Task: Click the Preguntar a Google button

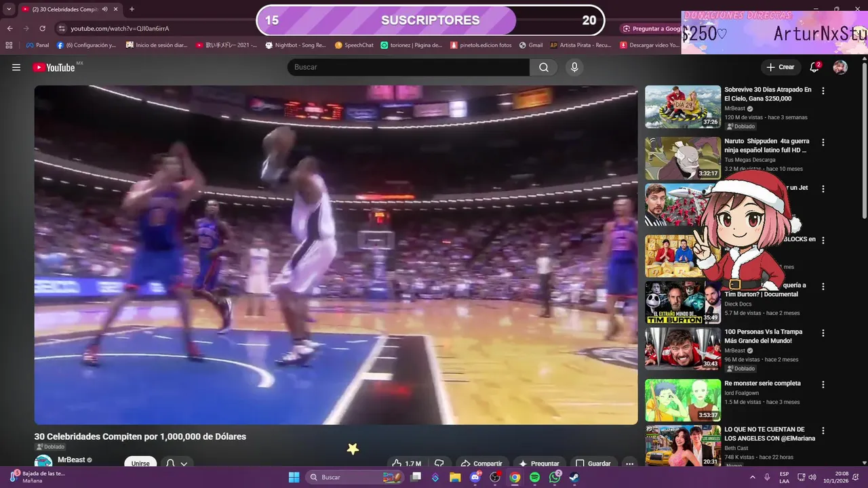Action: tap(652, 28)
